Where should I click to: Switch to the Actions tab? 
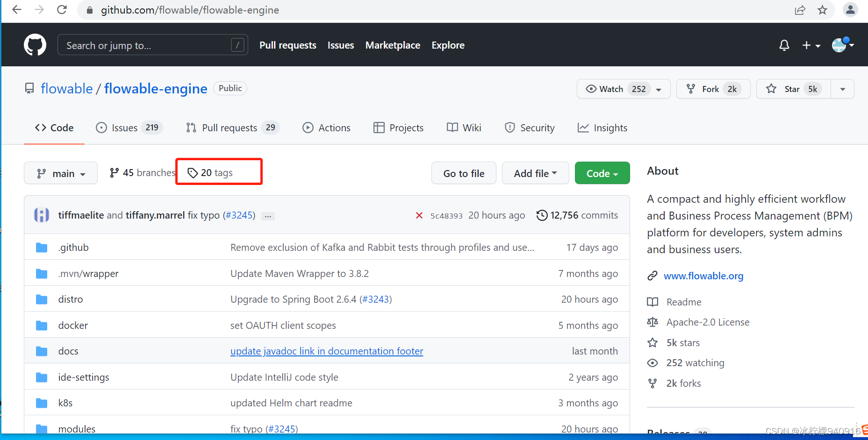[x=326, y=128]
